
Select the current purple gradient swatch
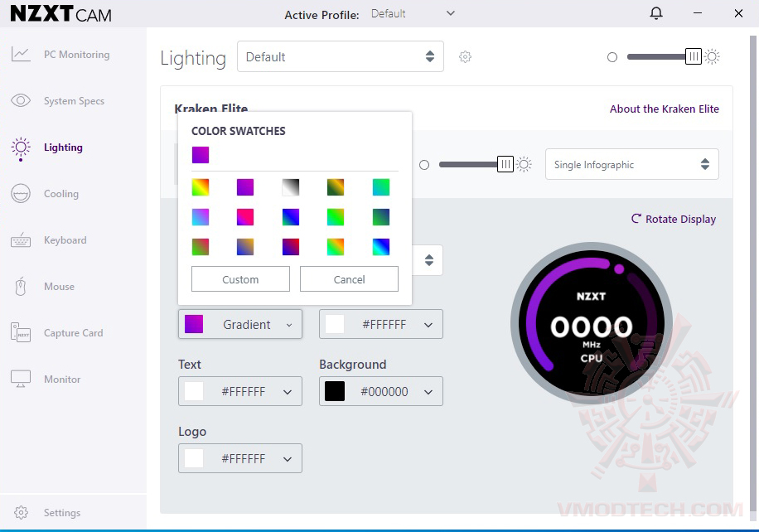201,155
